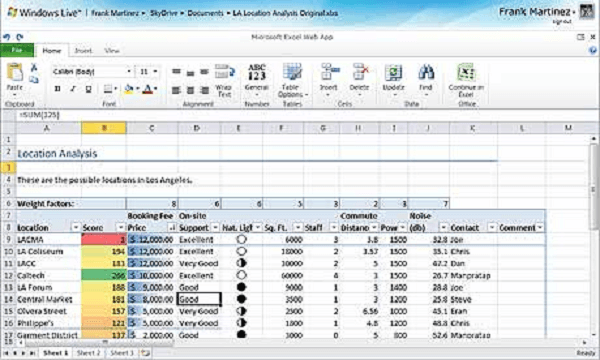The width and height of the screenshot is (600, 360).
Task: Open the Price column filter dropdown
Action: (172, 228)
